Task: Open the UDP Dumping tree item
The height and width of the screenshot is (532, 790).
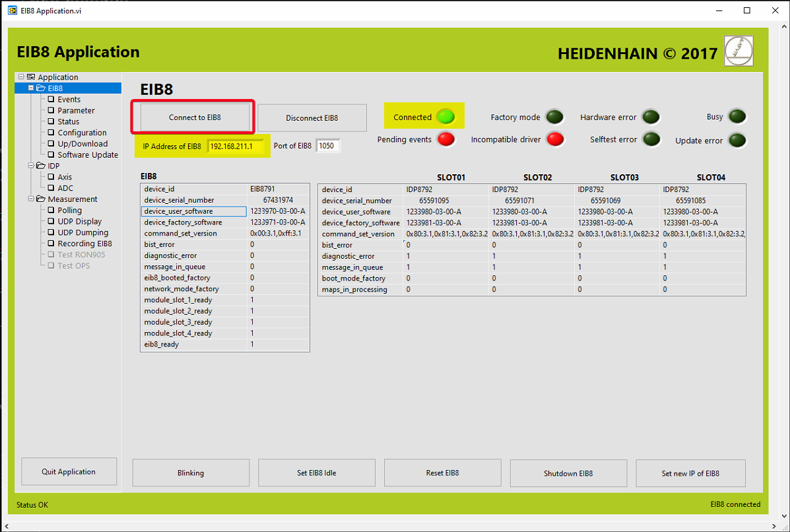Action: (x=83, y=232)
